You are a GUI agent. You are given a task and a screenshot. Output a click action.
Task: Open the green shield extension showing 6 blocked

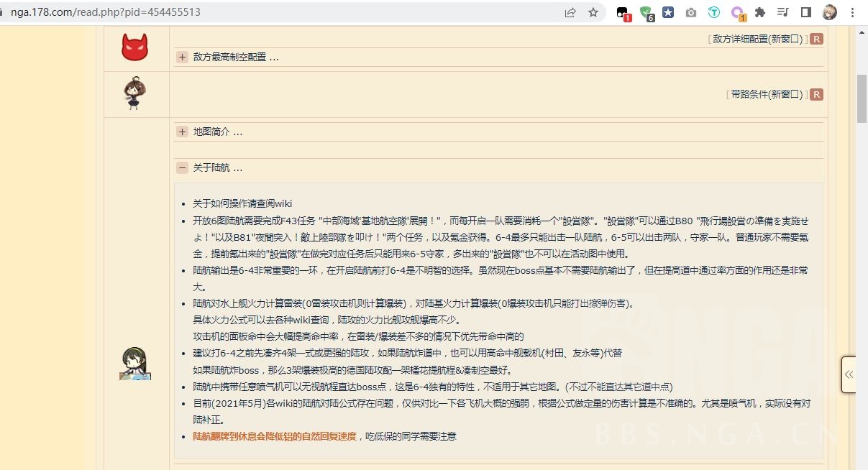point(645,12)
